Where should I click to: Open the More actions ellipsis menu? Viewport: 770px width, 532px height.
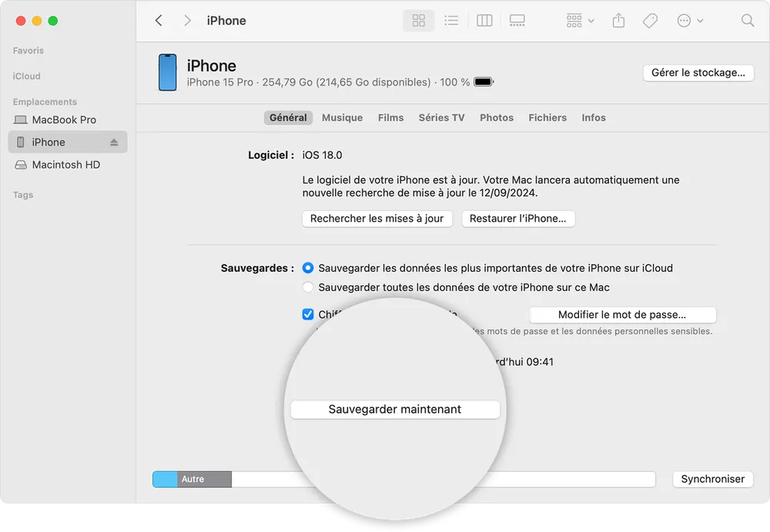(x=690, y=21)
